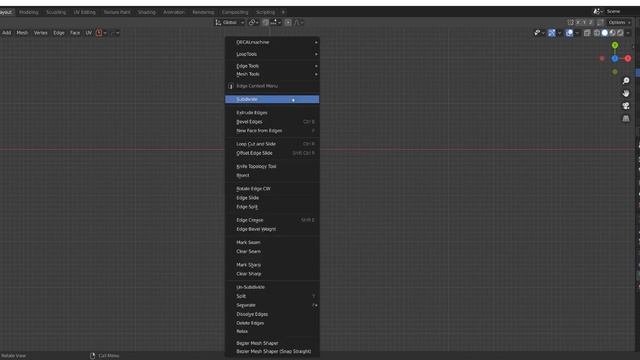Open the Mesh menu in viewport header
The image size is (640, 360).
22,33
